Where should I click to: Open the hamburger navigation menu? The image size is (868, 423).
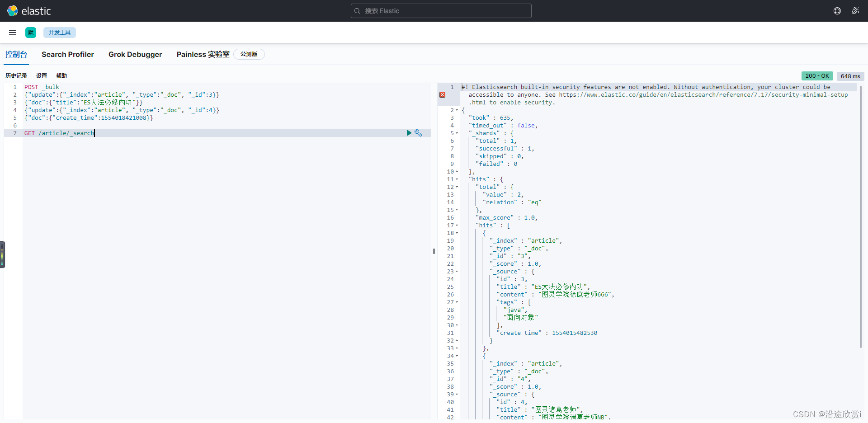point(13,33)
